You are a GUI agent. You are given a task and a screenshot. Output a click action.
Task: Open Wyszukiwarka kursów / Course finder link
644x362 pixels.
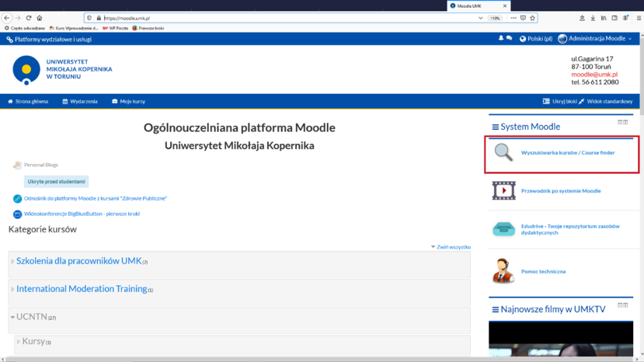[x=568, y=153]
